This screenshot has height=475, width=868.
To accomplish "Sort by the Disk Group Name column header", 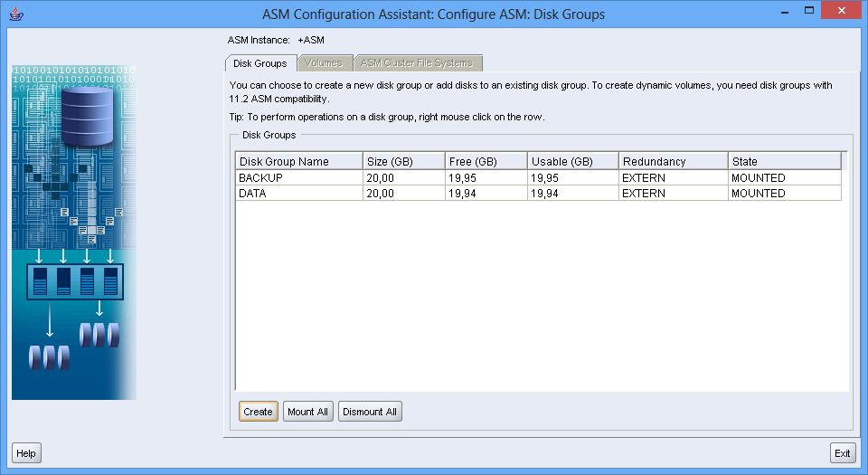I will point(299,161).
